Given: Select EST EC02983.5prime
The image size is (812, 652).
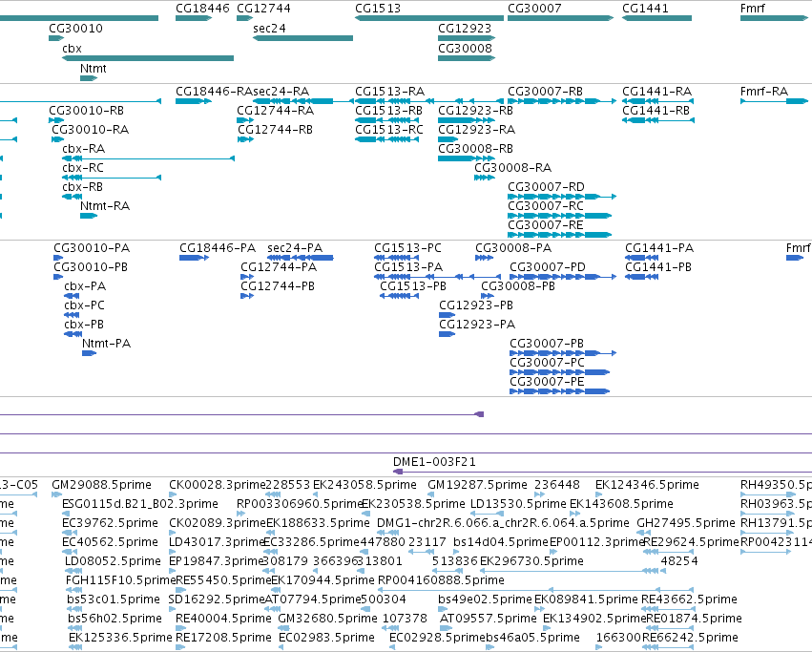Looking at the screenshot, I should (326, 638).
